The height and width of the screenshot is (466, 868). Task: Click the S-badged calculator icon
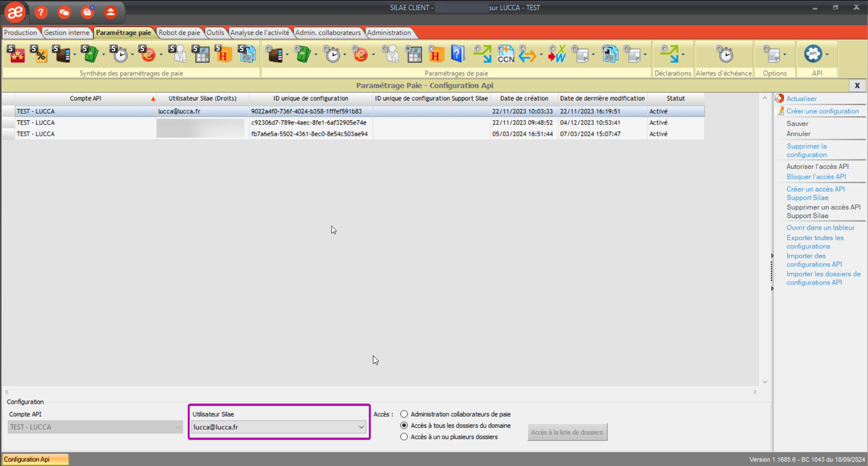pyautogui.click(x=200, y=54)
